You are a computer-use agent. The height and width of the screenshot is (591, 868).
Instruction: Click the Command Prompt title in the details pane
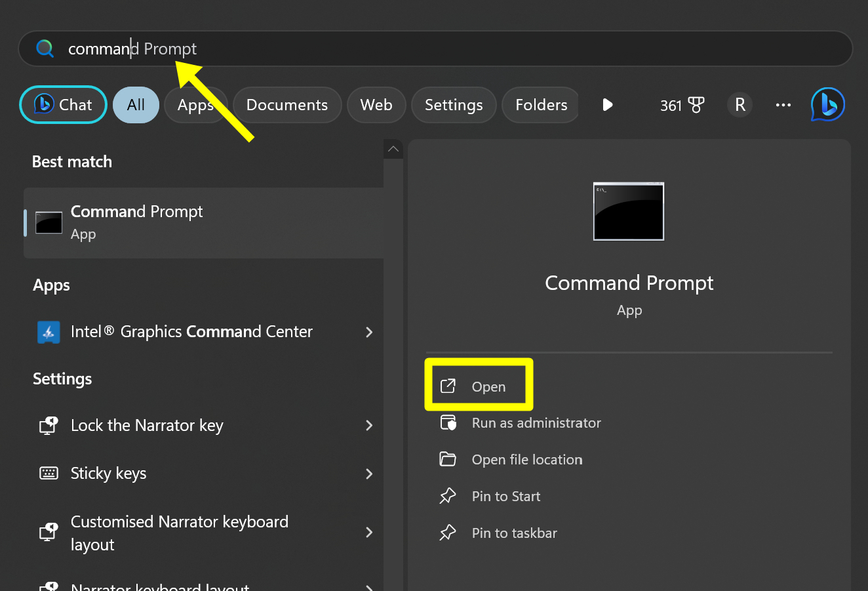[x=629, y=283]
